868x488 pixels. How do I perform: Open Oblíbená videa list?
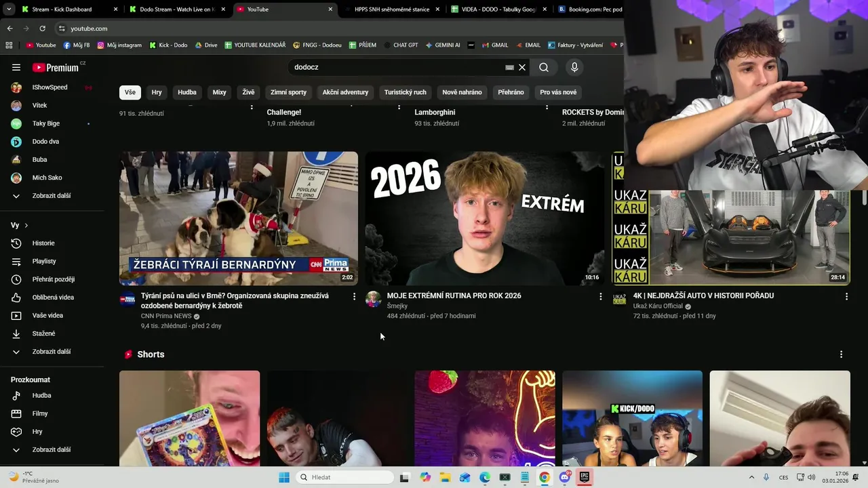(x=52, y=298)
